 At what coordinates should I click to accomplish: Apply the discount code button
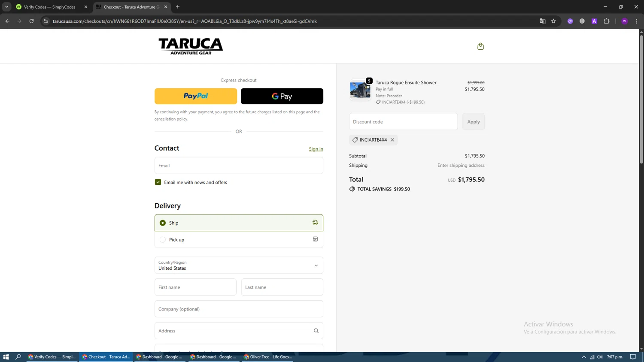[x=474, y=122]
